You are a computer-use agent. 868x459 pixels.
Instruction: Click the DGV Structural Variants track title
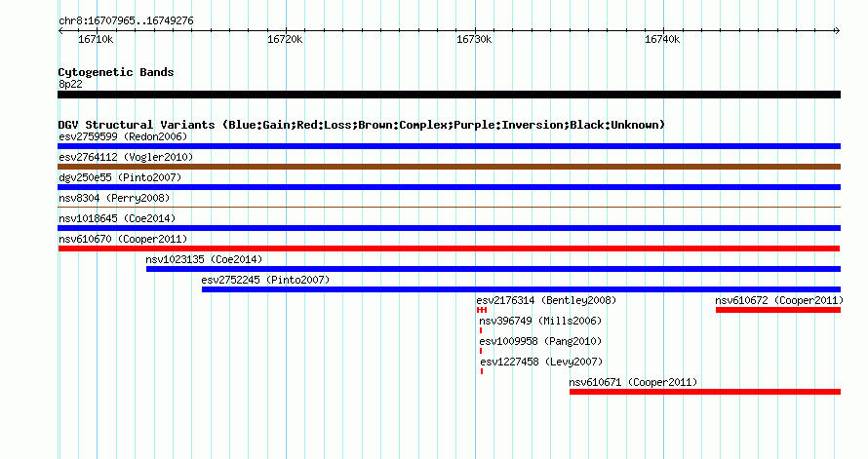point(362,125)
